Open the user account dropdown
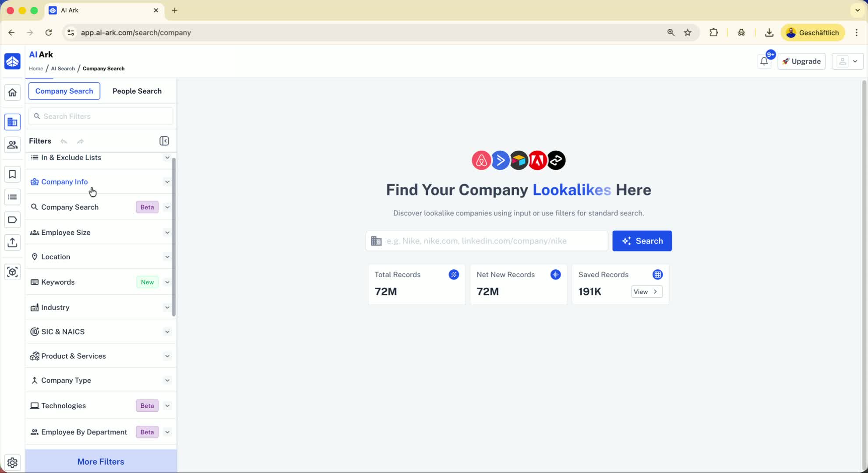868x473 pixels. pos(847,61)
